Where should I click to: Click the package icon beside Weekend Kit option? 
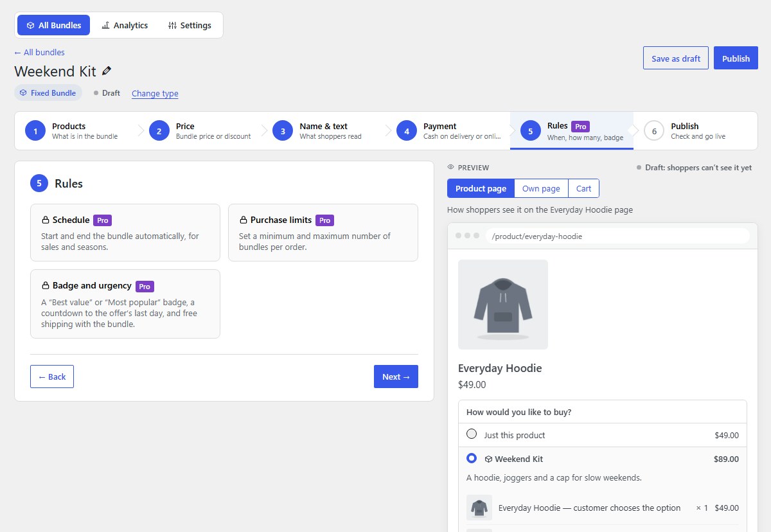pos(488,459)
